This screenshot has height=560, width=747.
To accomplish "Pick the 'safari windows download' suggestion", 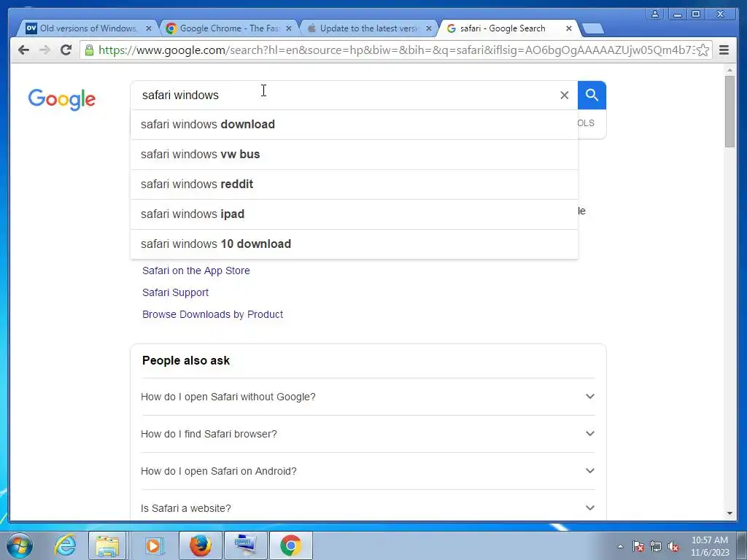I will [354, 125].
